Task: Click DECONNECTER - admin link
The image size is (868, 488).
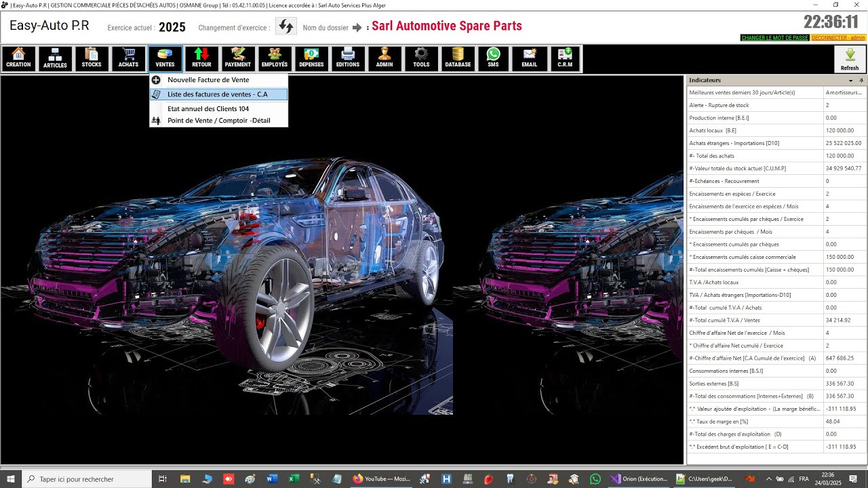Action: 838,38
